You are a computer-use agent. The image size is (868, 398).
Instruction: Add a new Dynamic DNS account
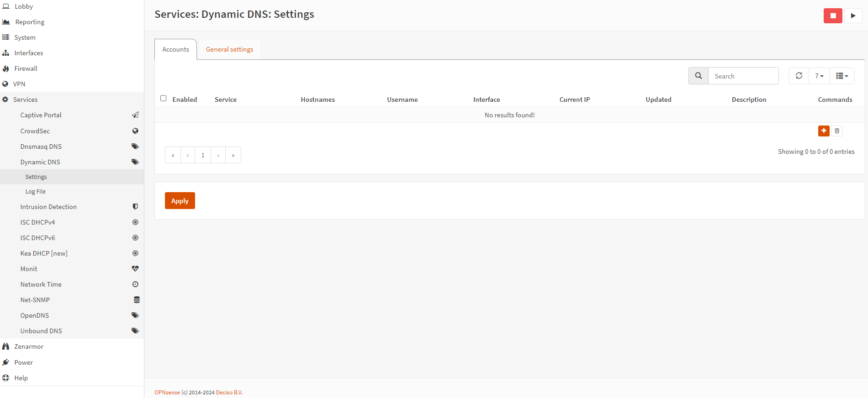(x=823, y=131)
